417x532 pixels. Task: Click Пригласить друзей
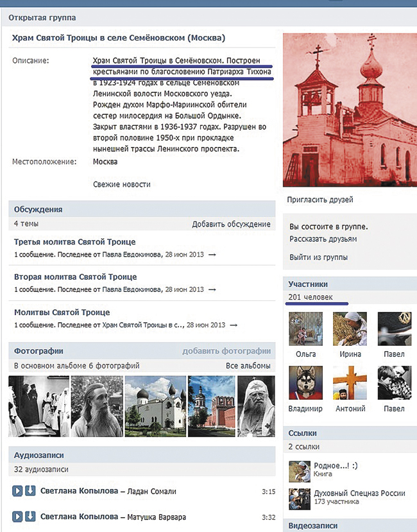(320, 200)
